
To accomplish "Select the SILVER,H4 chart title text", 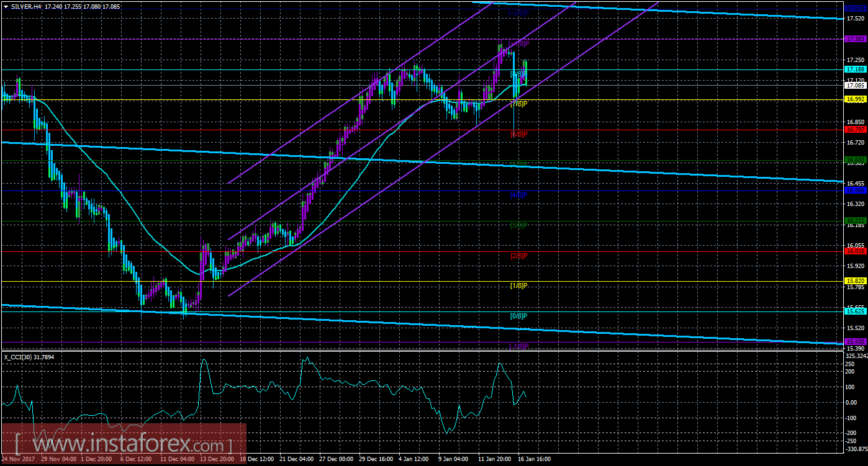I will [x=25, y=6].
